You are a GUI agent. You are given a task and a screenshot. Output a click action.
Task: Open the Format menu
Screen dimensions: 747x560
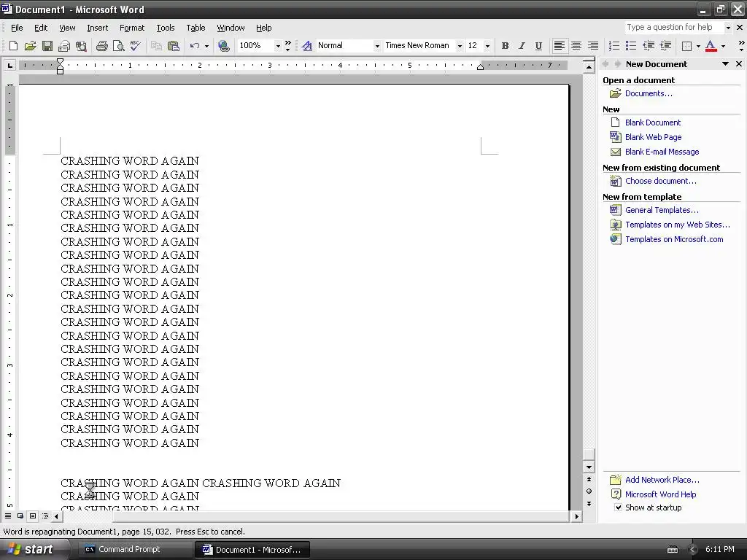pos(132,28)
